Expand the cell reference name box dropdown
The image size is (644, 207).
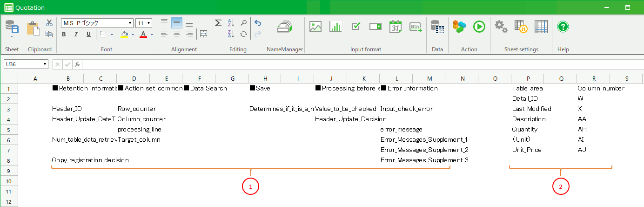click(45, 64)
